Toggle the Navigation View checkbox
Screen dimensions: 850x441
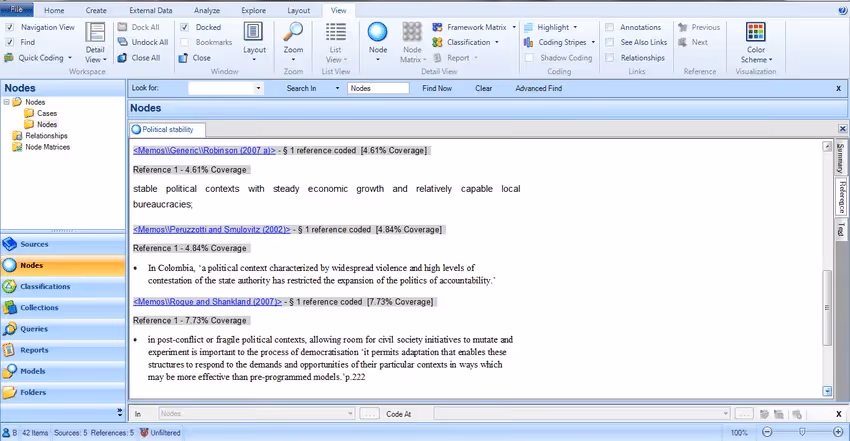pyautogui.click(x=10, y=27)
